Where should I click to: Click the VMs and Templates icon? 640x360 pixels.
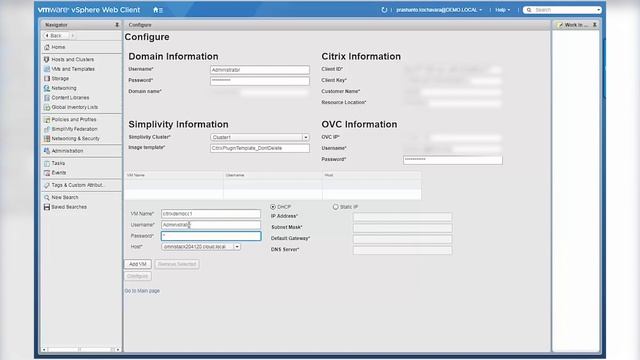pyautogui.click(x=47, y=69)
